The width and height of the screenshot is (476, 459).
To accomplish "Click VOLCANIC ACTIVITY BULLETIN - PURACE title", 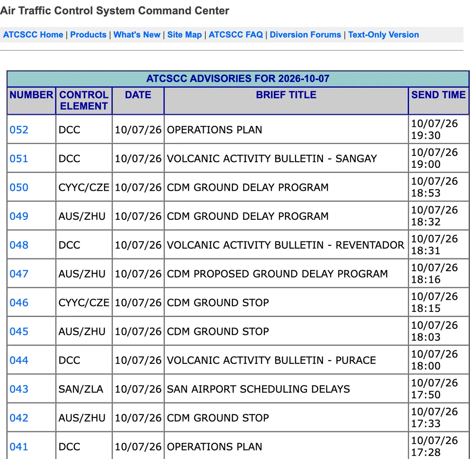I will (271, 360).
